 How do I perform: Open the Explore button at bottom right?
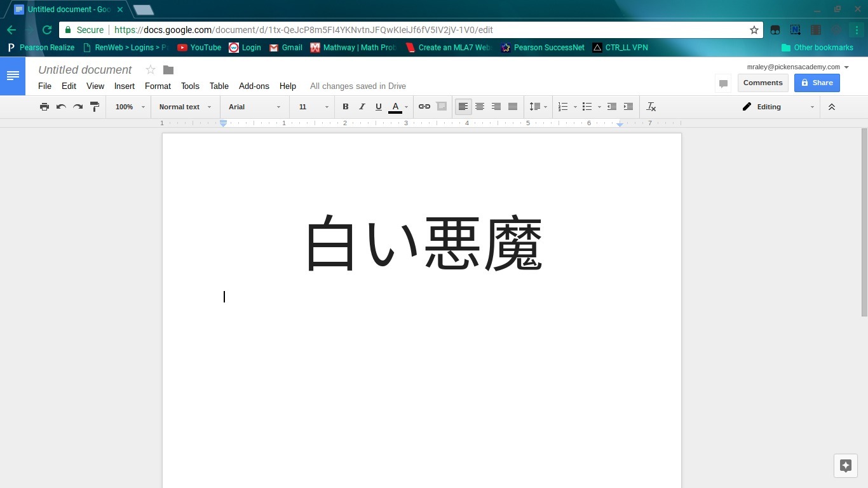845,465
